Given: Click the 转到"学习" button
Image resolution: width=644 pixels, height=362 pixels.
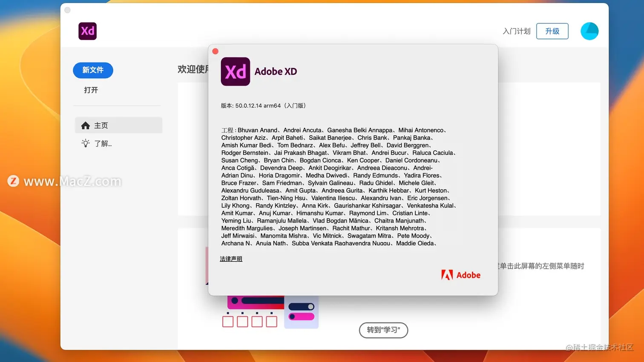Looking at the screenshot, I should (383, 330).
